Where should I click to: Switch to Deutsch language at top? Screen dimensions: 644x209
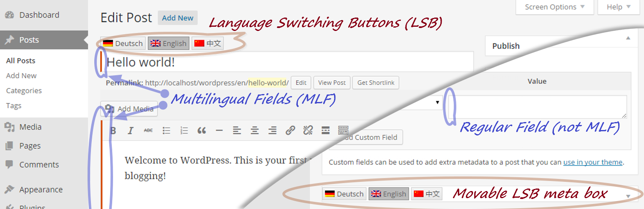(123, 43)
